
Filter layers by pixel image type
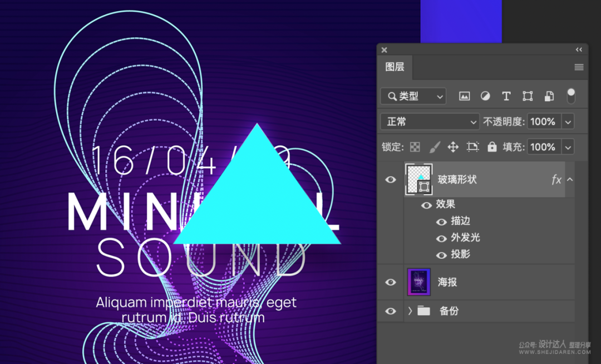[464, 96]
